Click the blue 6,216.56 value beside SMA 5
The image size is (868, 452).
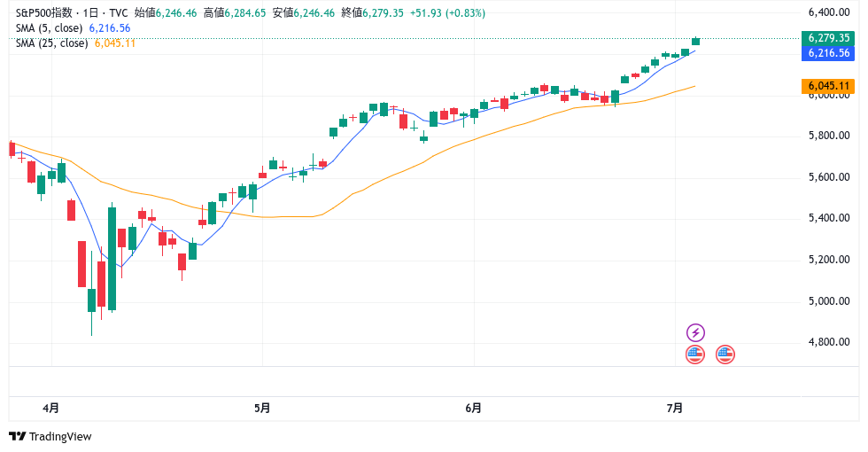click(x=110, y=28)
